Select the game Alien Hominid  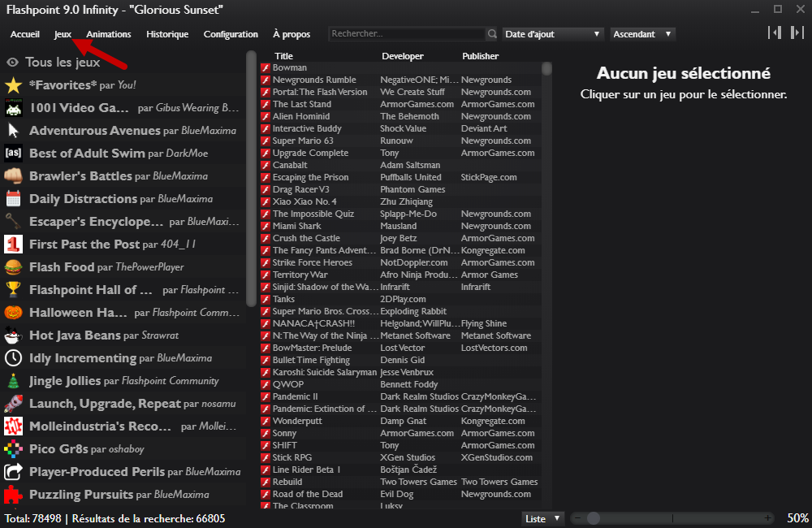(x=401, y=117)
